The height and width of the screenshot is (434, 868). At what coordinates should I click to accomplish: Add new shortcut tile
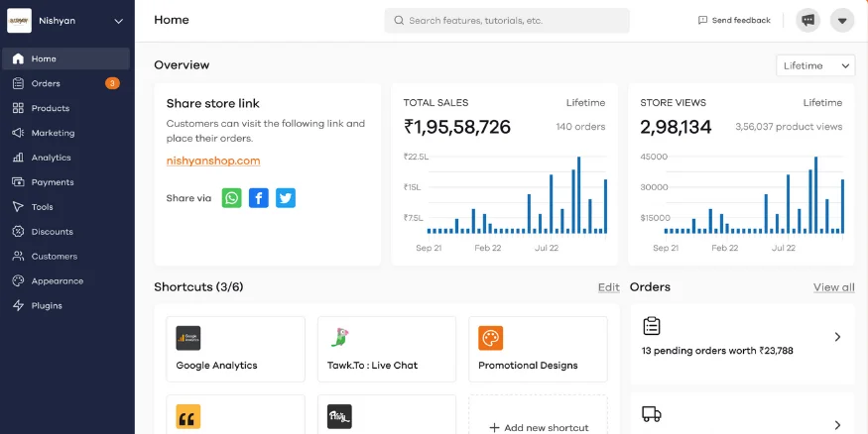pyautogui.click(x=538, y=414)
